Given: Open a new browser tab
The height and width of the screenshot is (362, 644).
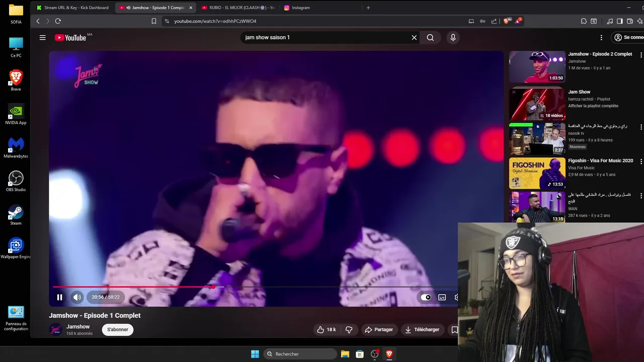Looking at the screenshot, I should (x=368, y=8).
